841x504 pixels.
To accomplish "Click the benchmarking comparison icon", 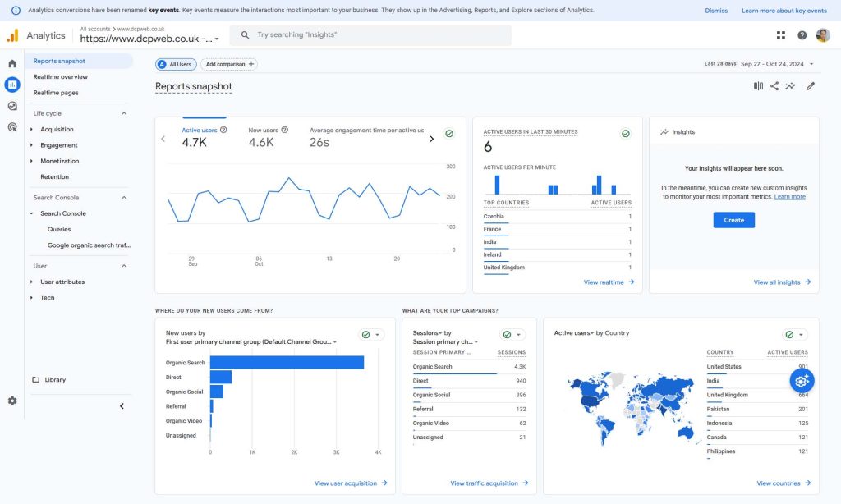I will click(756, 85).
